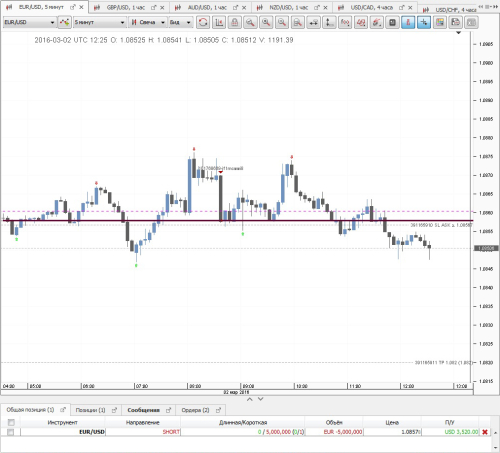Open the EUR/USD instrument dropdown
The width and height of the screenshot is (500, 453).
[x=29, y=22]
